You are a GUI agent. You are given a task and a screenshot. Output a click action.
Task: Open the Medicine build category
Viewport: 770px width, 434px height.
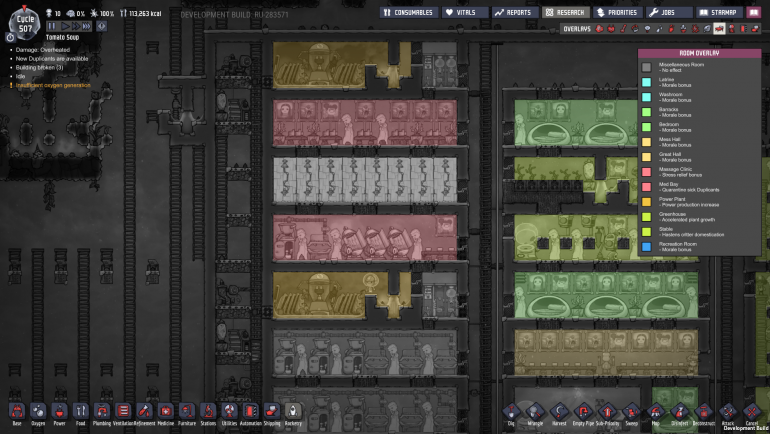(165, 411)
